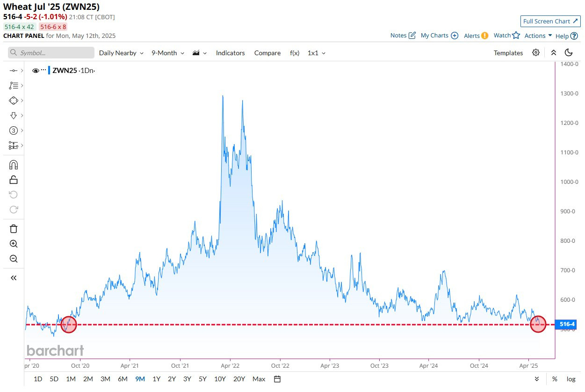
Task: Select the Max time range
Action: (x=259, y=379)
